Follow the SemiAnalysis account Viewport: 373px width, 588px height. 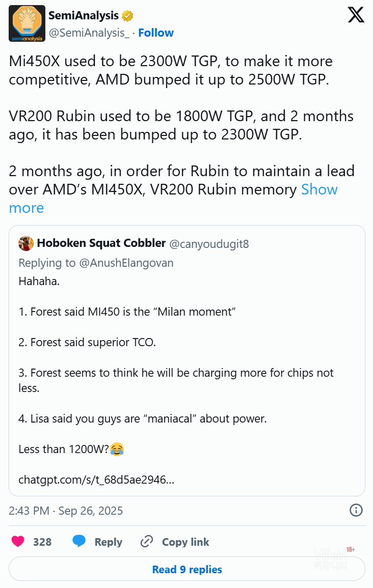point(156,33)
